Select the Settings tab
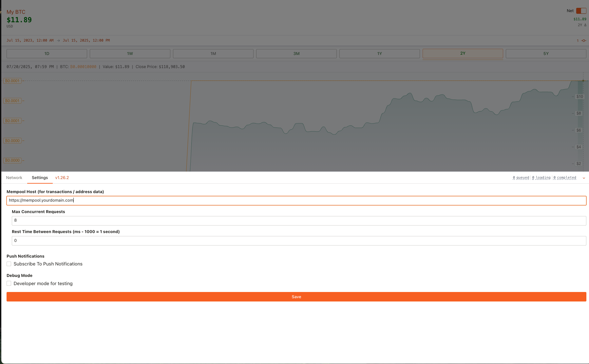This screenshot has width=589, height=364. (40, 178)
